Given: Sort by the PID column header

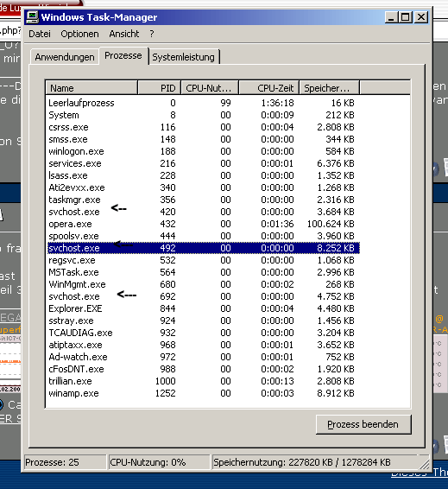Looking at the screenshot, I should [159, 88].
